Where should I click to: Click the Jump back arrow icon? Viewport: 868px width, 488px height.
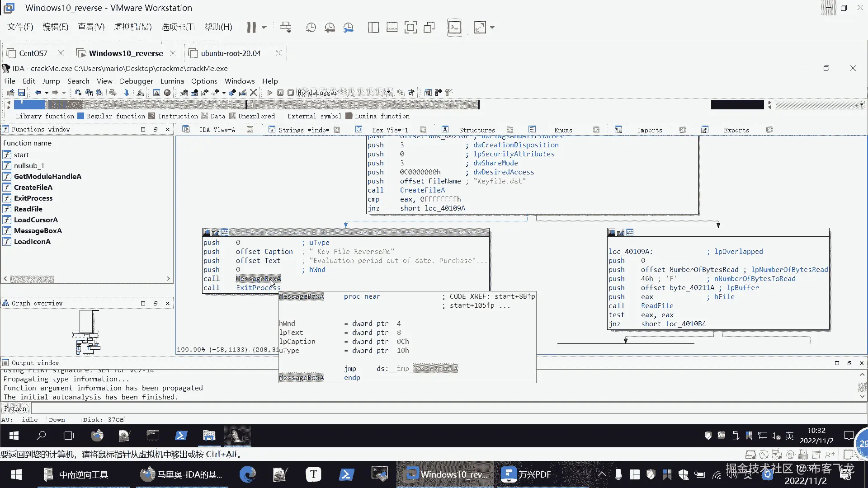coord(38,93)
